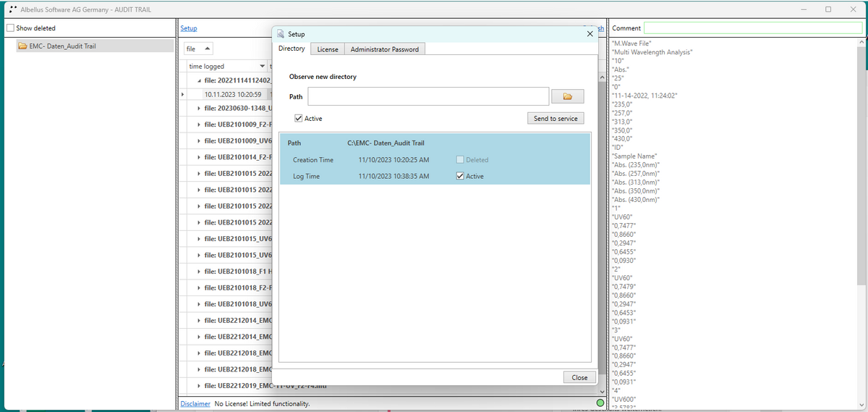Expand the file: UEB2101014_F2-F group
This screenshot has height=412, width=868.
200,157
